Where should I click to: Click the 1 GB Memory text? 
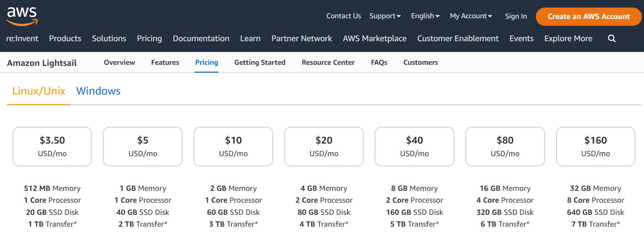point(143,188)
